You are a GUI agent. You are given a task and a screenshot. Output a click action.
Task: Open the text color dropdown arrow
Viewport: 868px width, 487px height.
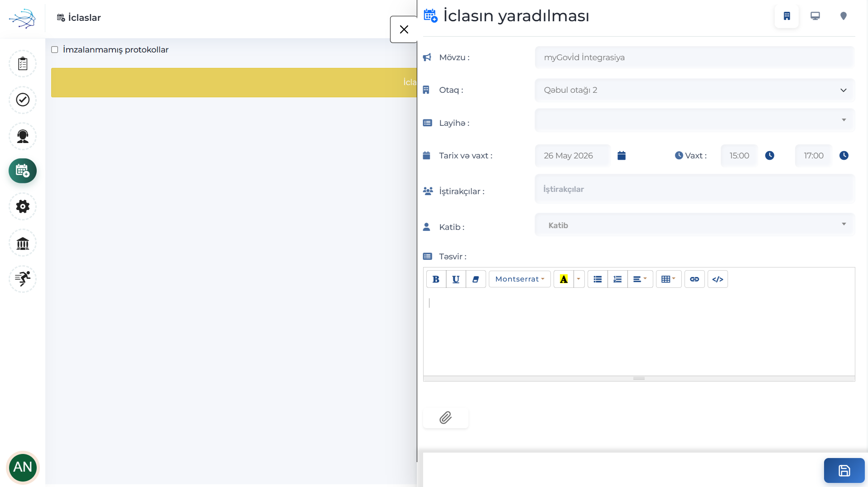pyautogui.click(x=579, y=279)
